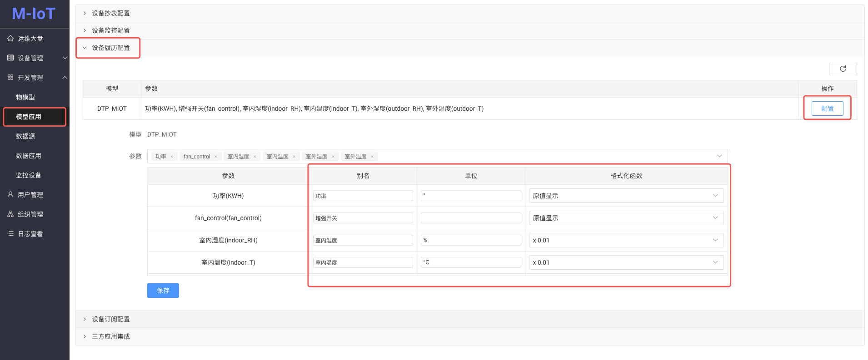Viewport: 868px width, 360px height.
Task: Click the 日志查看 list icon
Action: pos(10,234)
